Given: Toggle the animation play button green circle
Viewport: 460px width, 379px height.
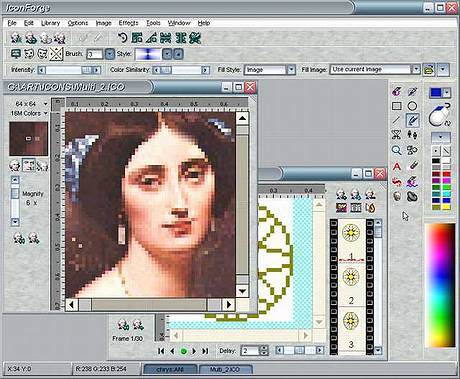Looking at the screenshot, I should 183,351.
